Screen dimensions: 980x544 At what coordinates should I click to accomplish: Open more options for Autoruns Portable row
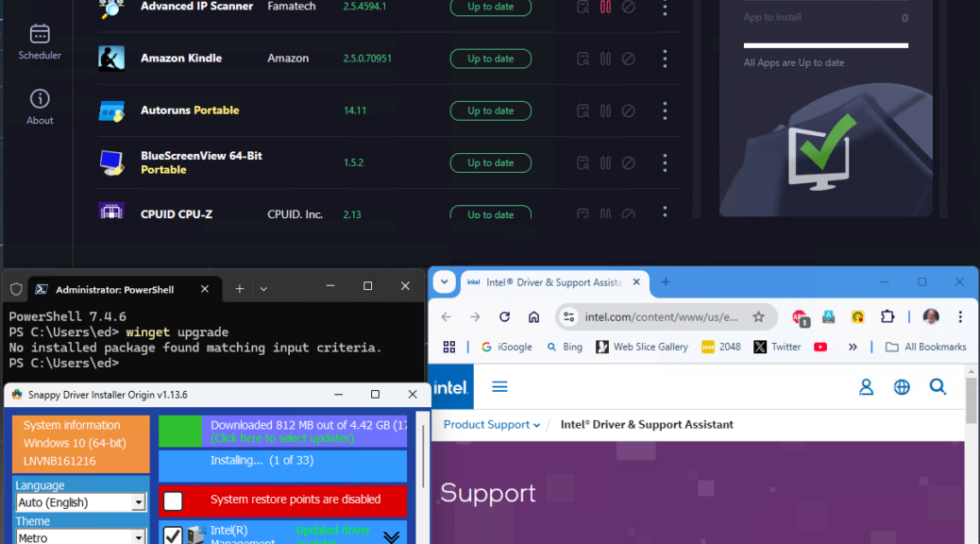coord(665,110)
